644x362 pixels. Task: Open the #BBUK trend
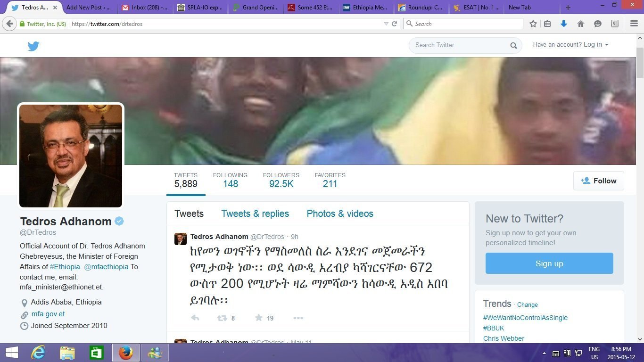tap(494, 328)
